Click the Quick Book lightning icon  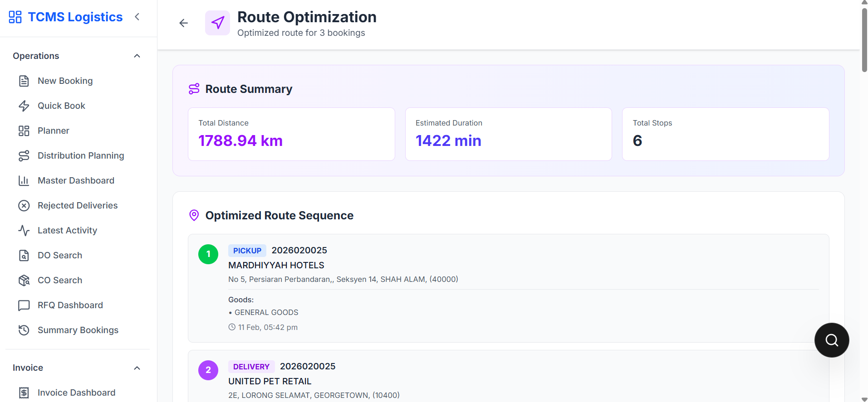pos(24,106)
